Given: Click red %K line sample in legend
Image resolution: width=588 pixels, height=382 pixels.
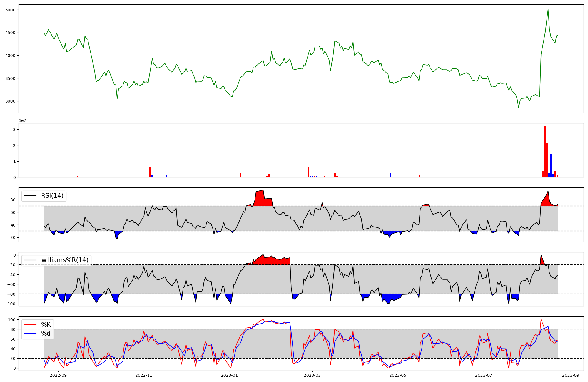Looking at the screenshot, I should click(x=30, y=325).
